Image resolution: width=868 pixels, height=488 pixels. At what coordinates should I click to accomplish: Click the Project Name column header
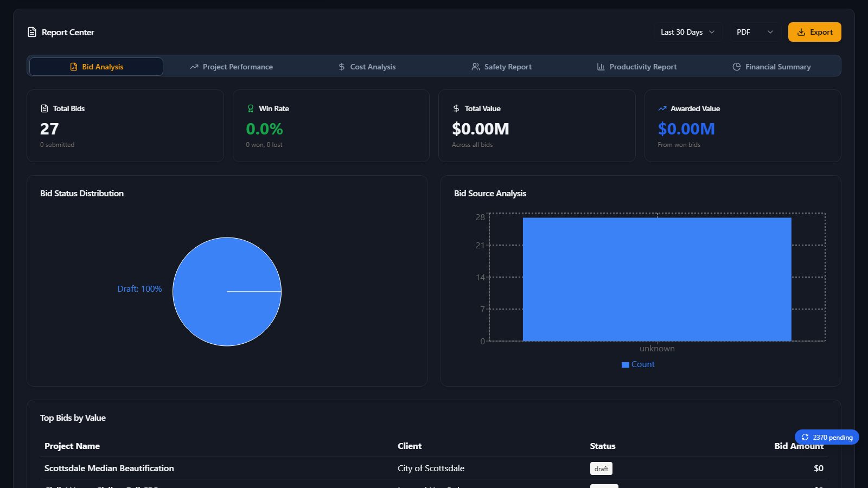point(72,446)
